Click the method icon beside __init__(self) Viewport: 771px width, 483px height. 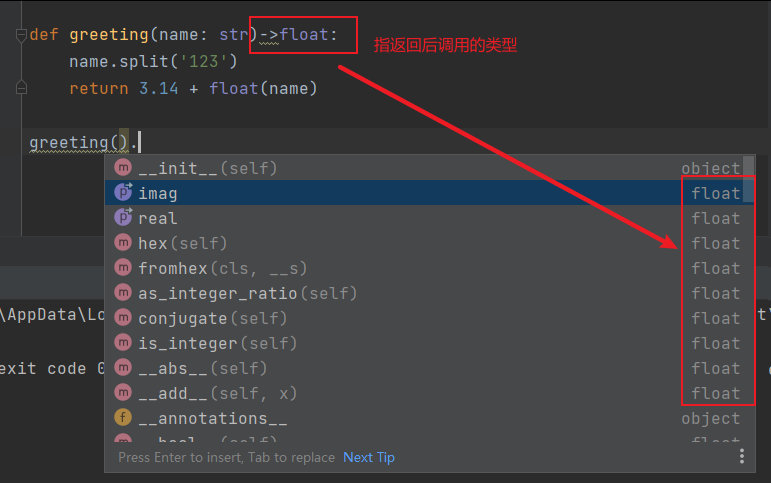(123, 168)
